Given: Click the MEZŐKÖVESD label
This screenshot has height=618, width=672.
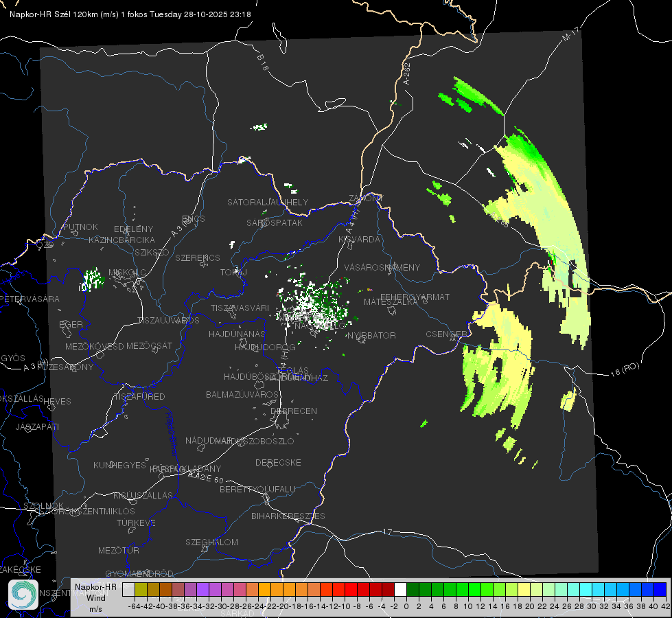Looking at the screenshot, I should tap(94, 346).
